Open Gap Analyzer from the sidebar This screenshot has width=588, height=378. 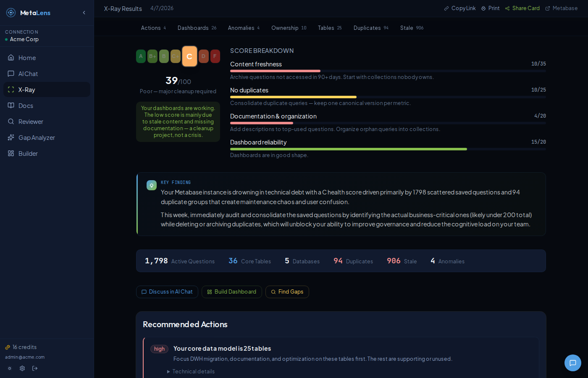click(37, 138)
